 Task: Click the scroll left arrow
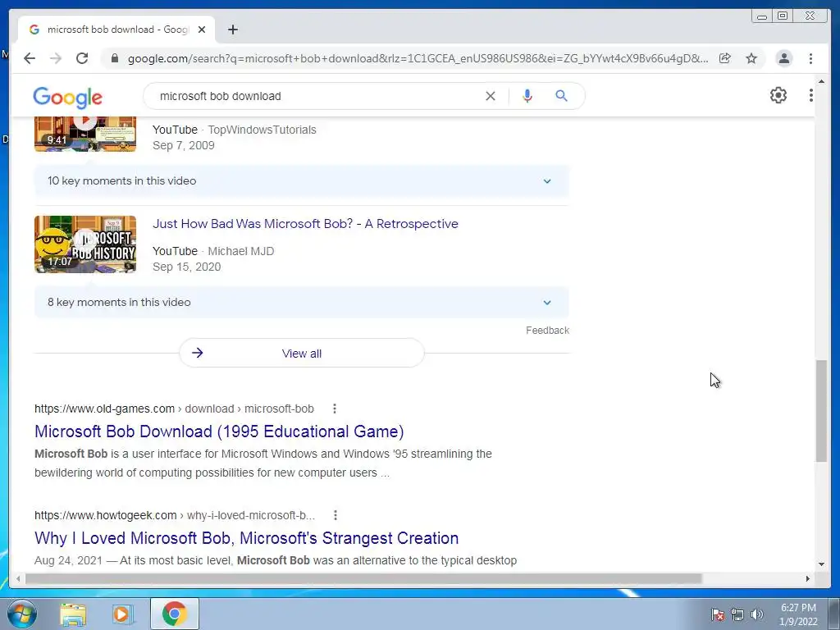[x=18, y=578]
